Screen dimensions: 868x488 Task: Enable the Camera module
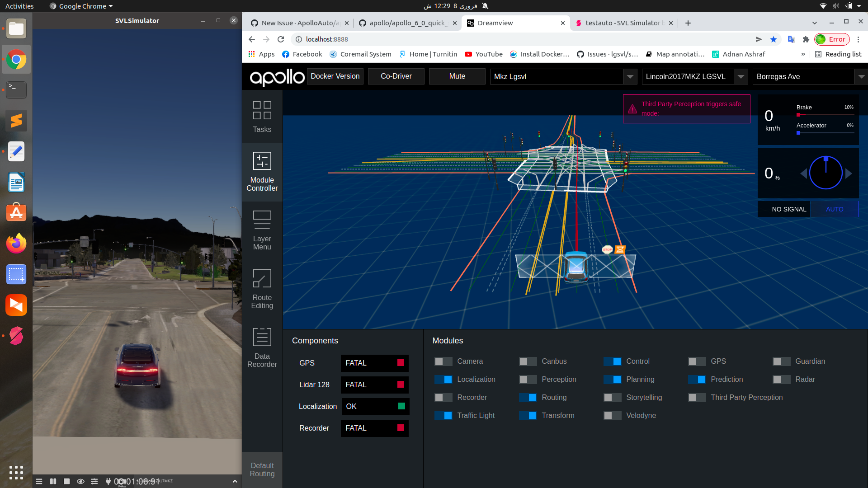443,361
